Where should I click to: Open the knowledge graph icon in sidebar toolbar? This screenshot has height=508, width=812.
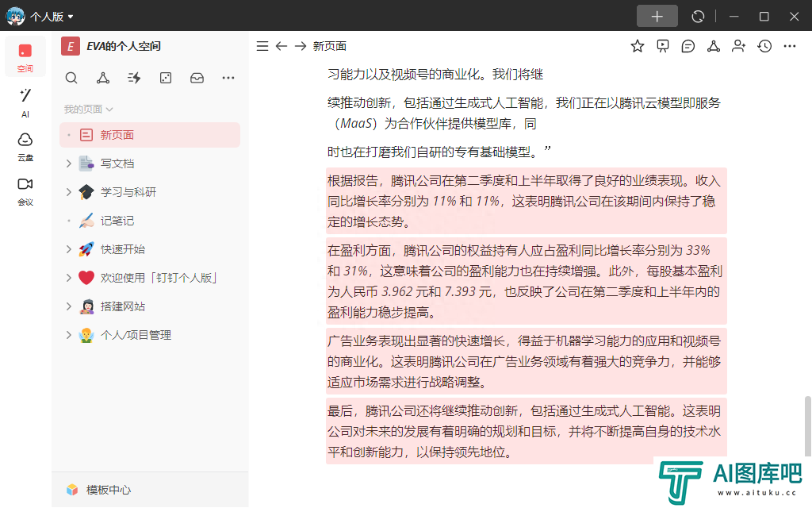tap(103, 78)
